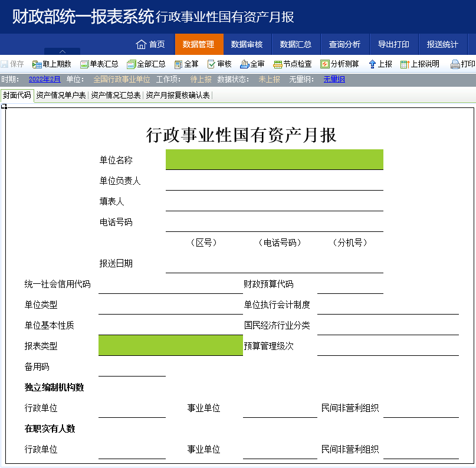Click the 打印 printer icon
Screen dimensions: 476x468
pos(455,64)
